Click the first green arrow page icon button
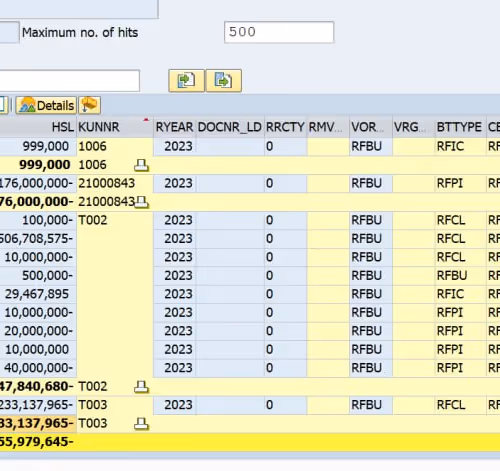This screenshot has width=500, height=471. (x=186, y=80)
